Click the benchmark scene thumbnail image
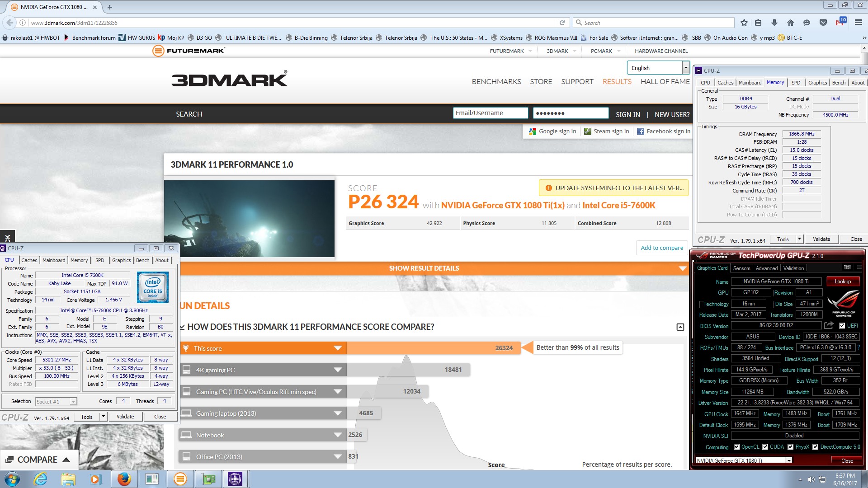Image resolution: width=868 pixels, height=488 pixels. [249, 219]
